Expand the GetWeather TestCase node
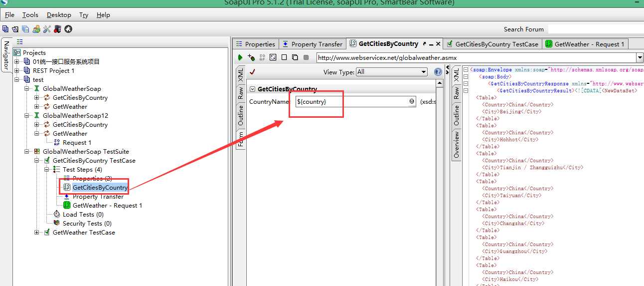Viewport: 644px width, 286px height. (36, 232)
